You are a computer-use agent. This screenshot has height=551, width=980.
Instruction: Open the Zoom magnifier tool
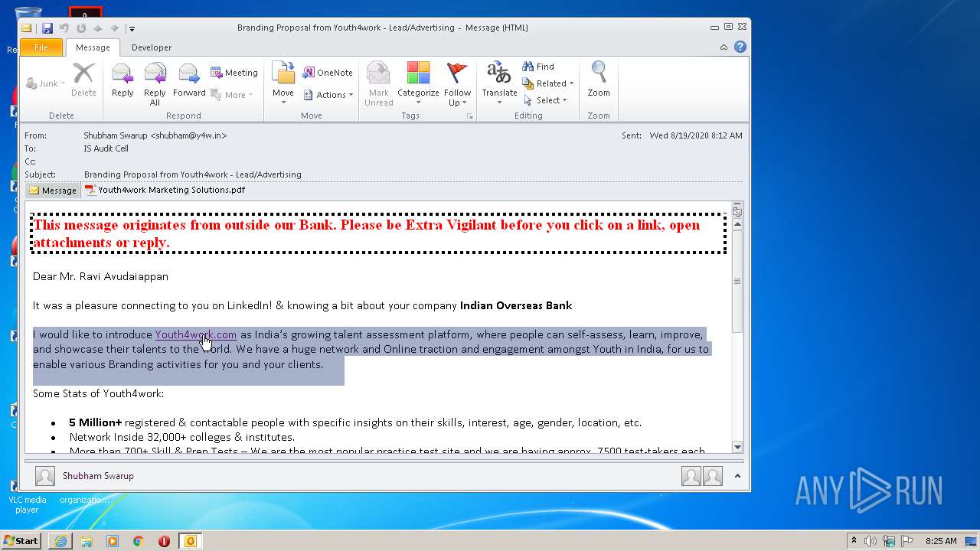coord(599,80)
